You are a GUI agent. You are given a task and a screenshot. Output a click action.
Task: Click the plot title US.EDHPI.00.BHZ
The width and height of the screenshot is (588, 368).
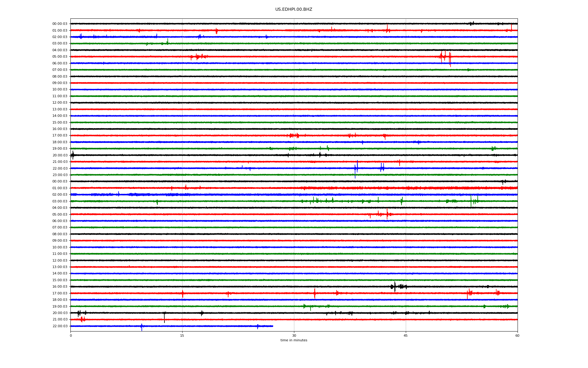[x=294, y=10]
